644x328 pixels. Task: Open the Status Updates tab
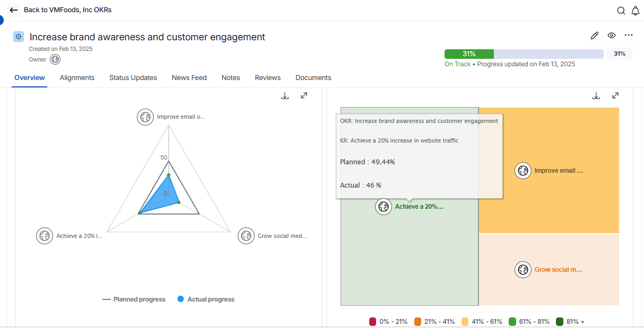click(x=133, y=78)
